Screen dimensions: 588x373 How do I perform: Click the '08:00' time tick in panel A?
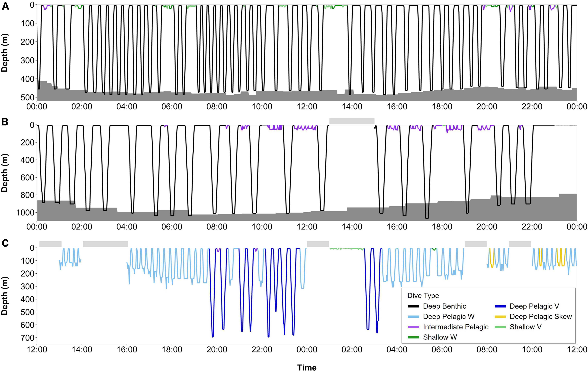(217, 107)
